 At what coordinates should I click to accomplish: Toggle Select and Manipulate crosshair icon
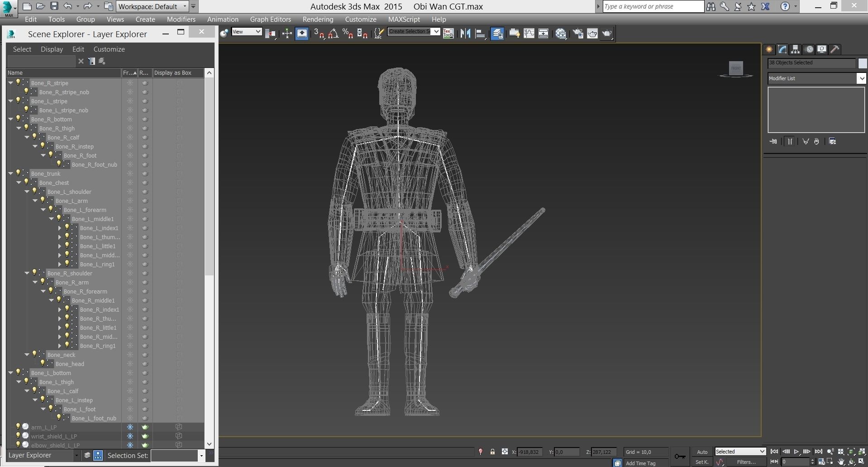(287, 34)
